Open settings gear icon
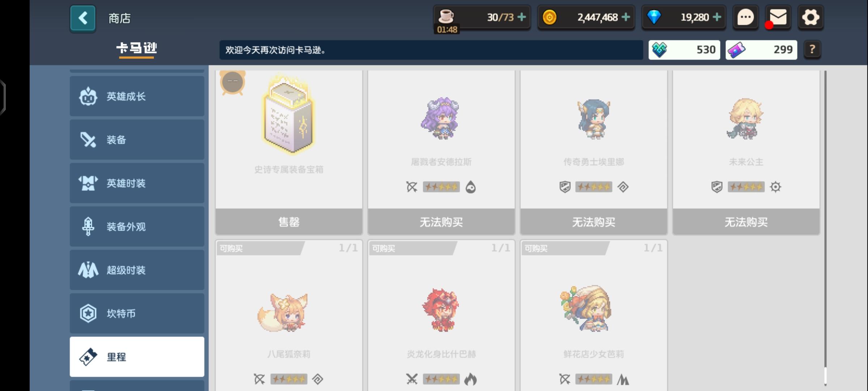This screenshot has width=868, height=391. pos(810,17)
